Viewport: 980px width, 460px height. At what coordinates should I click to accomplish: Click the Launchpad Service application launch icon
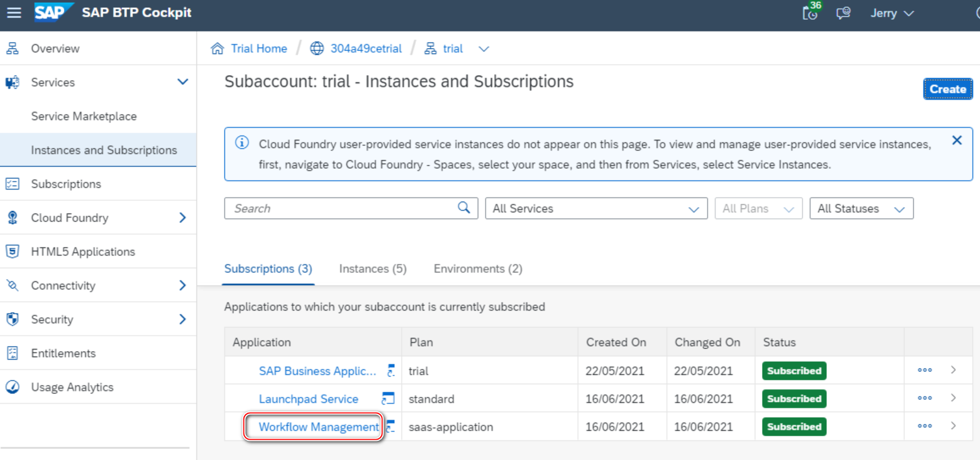(x=388, y=398)
